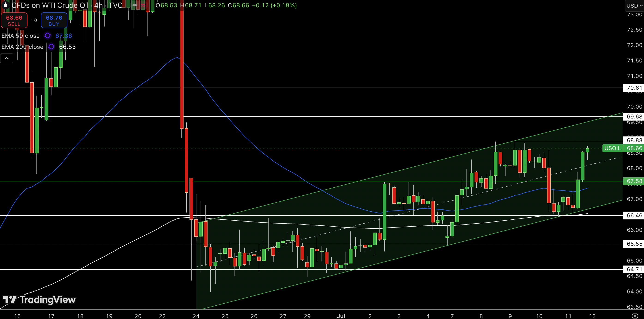Viewport: 644px width, 319px height.
Task: Open chart settings gear at bottom-right corner
Action: 635,316
